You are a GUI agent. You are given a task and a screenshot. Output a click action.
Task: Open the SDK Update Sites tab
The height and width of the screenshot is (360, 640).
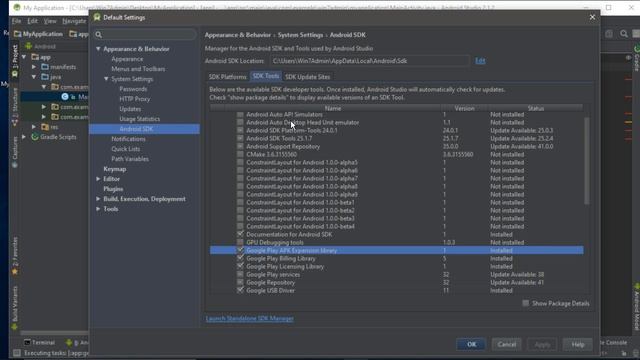(307, 77)
